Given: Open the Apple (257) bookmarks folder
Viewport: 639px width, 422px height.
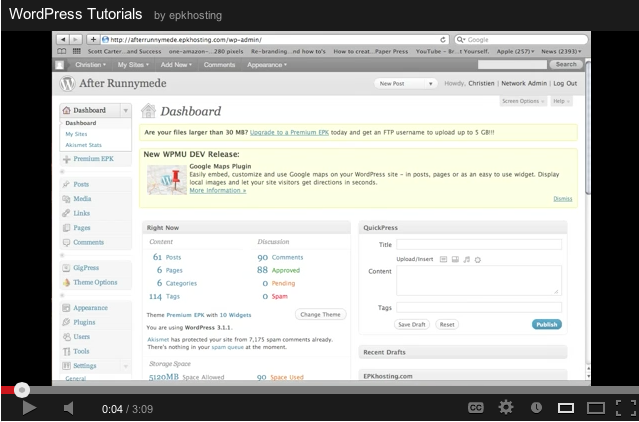Looking at the screenshot, I should 515,51.
